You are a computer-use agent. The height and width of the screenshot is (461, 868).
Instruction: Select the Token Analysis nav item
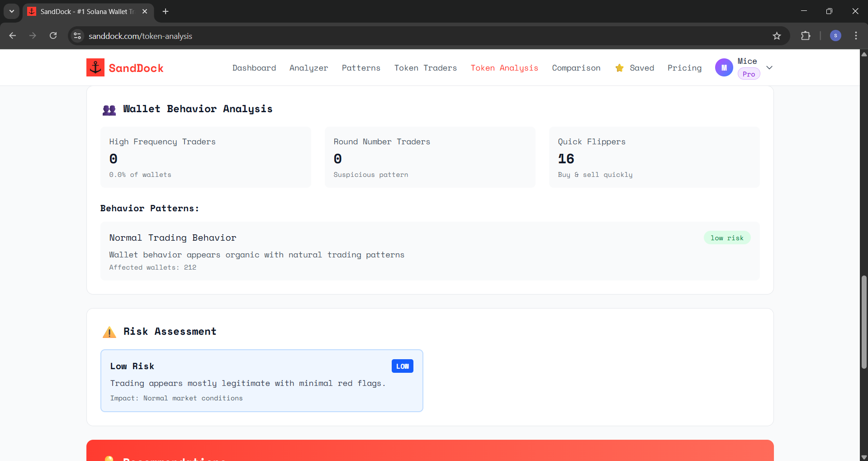tap(504, 68)
